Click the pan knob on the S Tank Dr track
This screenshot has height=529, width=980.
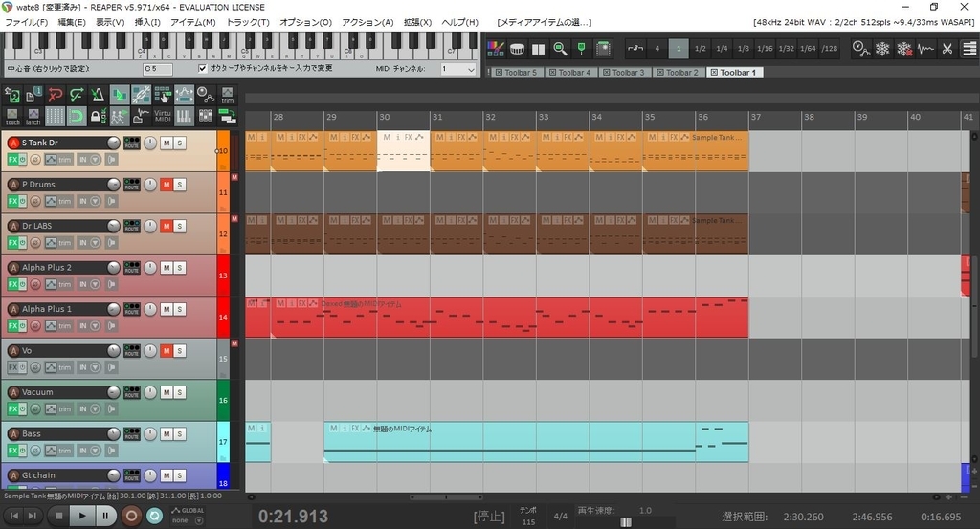(150, 143)
